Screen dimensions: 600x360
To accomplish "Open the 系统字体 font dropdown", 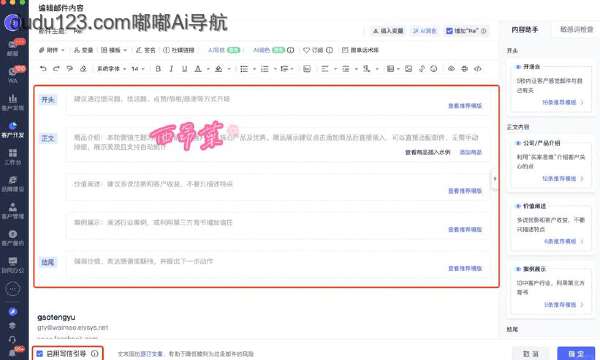I will pos(111,69).
